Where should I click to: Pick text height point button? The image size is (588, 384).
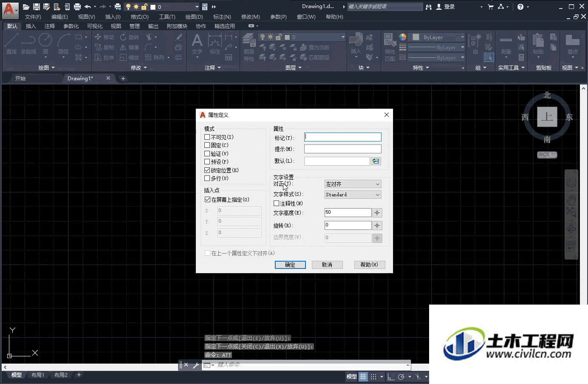[377, 212]
